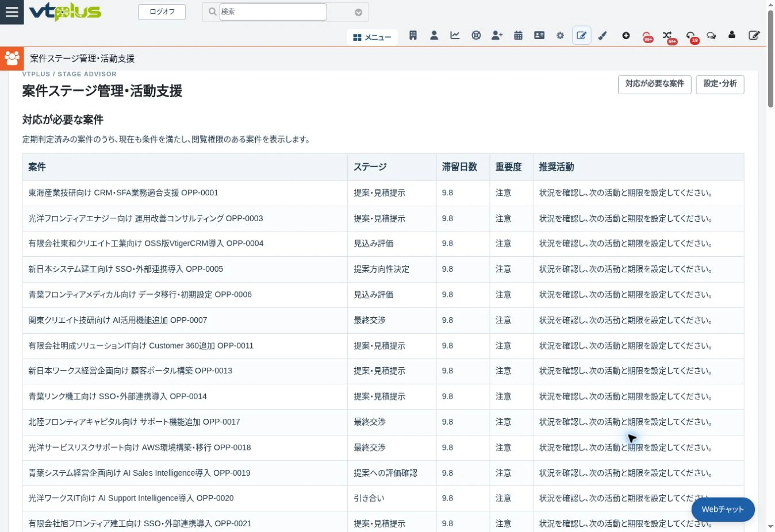Screen dimensions: 775x532
Task: Click the plus circle quick-create icon
Action: [x=626, y=36]
